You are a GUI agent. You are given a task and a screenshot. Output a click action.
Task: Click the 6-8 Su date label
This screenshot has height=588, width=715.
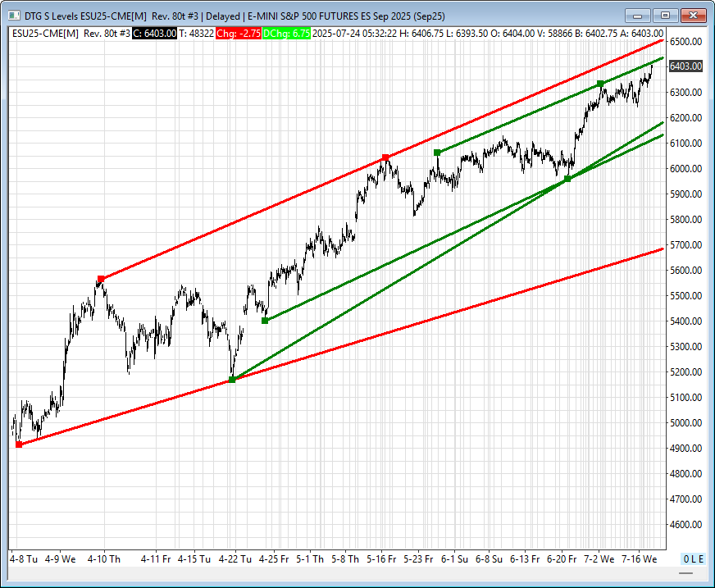click(489, 559)
